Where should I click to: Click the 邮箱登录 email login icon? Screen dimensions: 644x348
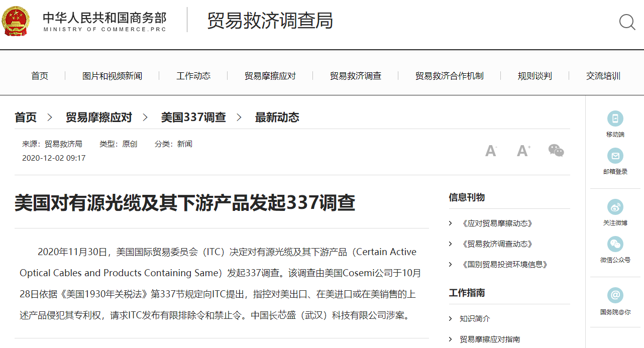[x=615, y=156]
